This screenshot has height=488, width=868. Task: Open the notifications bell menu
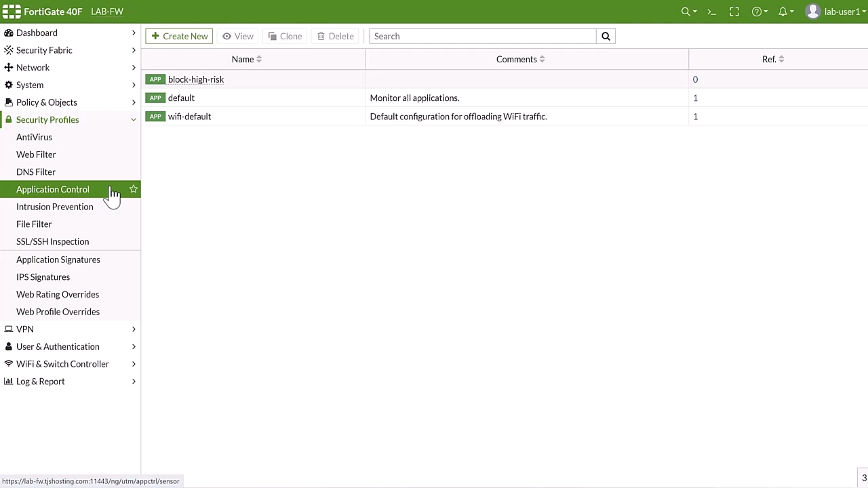point(785,12)
